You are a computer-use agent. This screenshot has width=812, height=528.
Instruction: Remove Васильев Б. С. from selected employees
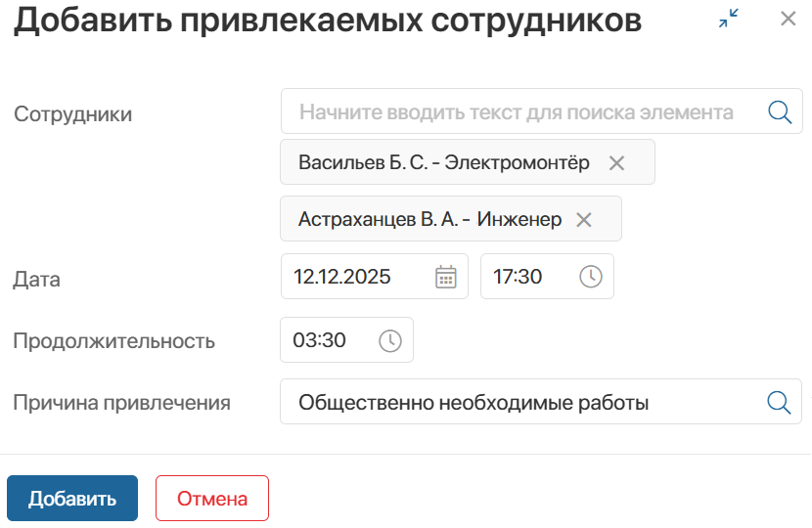pos(616,163)
